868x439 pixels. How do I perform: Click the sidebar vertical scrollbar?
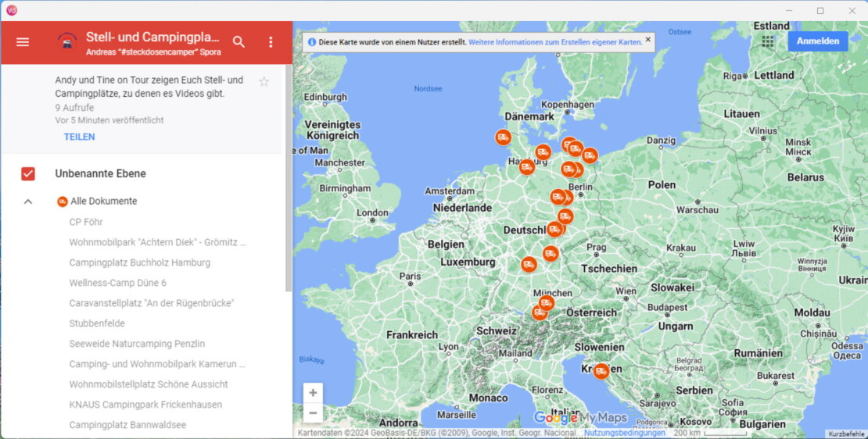[288, 180]
